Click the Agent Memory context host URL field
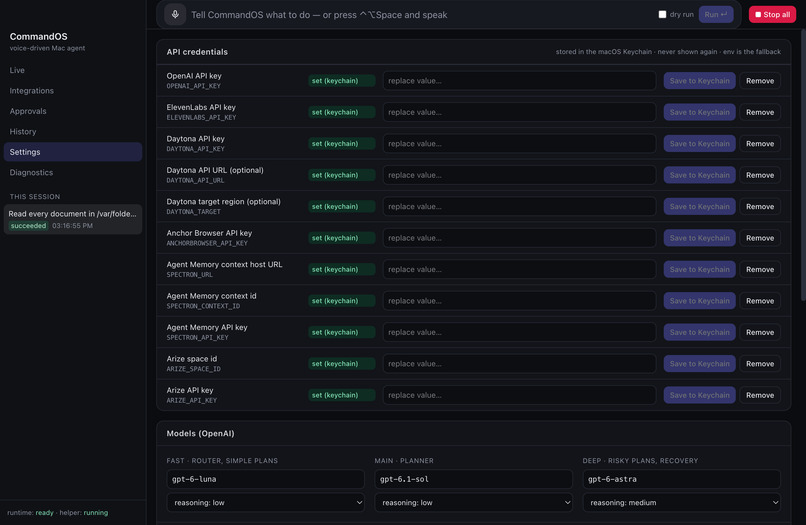The image size is (806, 525). pyautogui.click(x=519, y=269)
